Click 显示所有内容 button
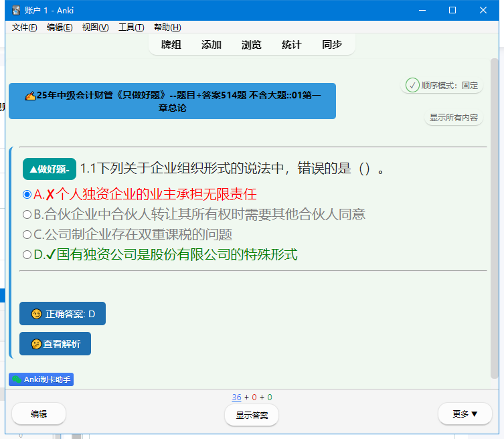The width and height of the screenshot is (504, 439). pyautogui.click(x=454, y=118)
